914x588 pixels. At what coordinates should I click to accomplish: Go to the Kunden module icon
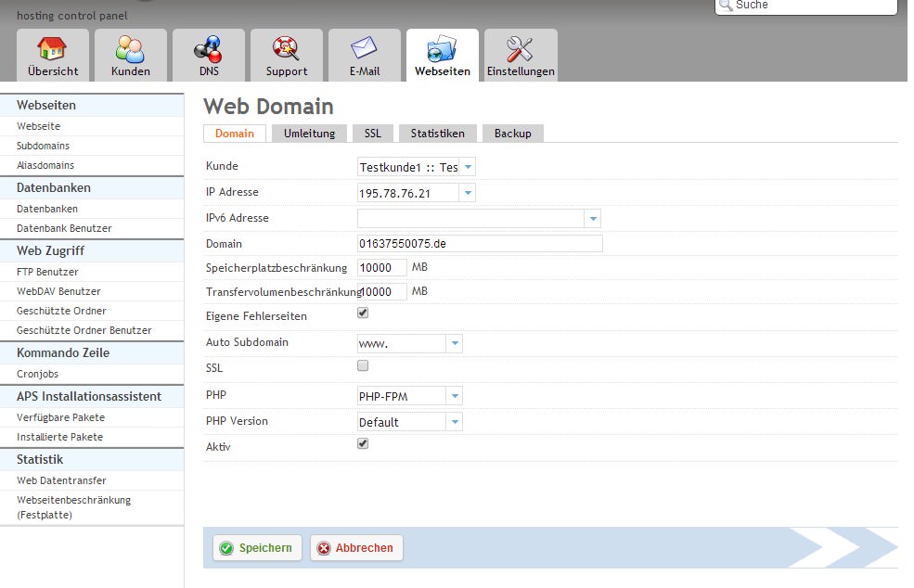point(130,49)
